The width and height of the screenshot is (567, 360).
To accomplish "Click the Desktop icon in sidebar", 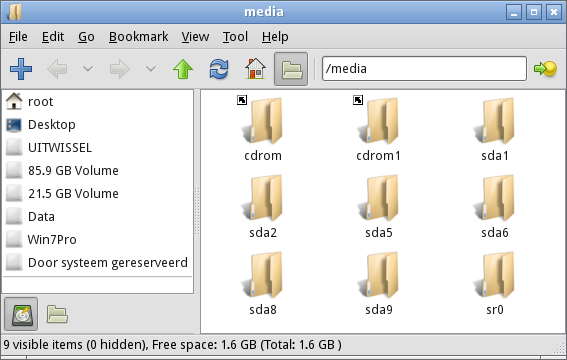I will [x=14, y=125].
